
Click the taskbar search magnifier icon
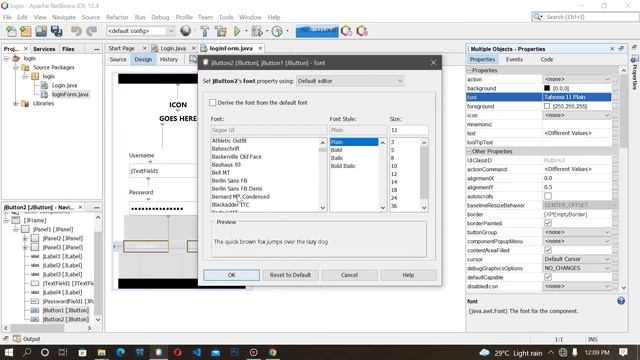(x=27, y=352)
